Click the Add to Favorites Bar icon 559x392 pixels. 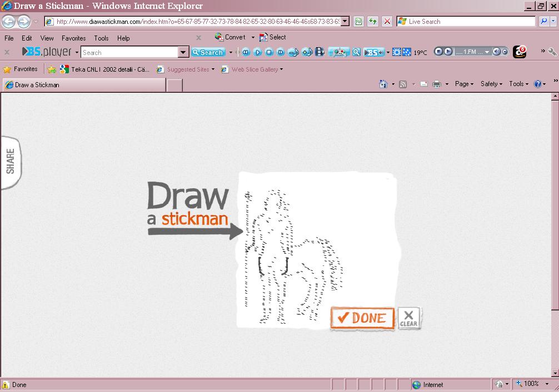click(x=52, y=69)
